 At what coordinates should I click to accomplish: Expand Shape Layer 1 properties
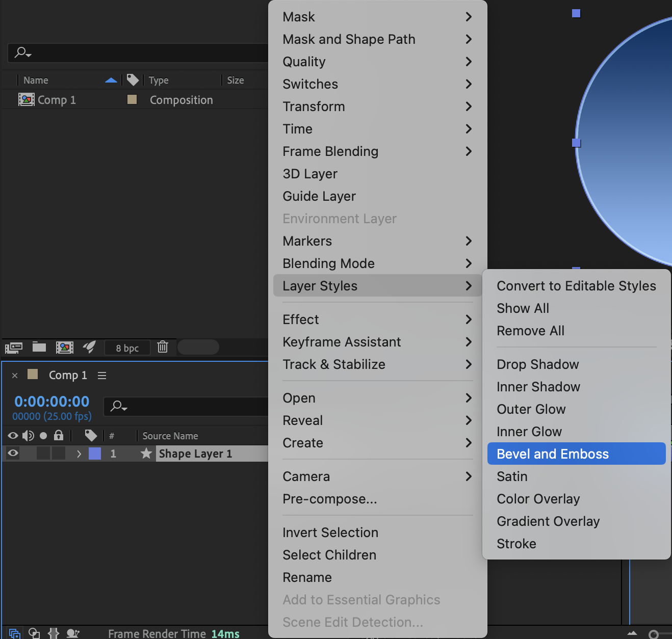79,454
